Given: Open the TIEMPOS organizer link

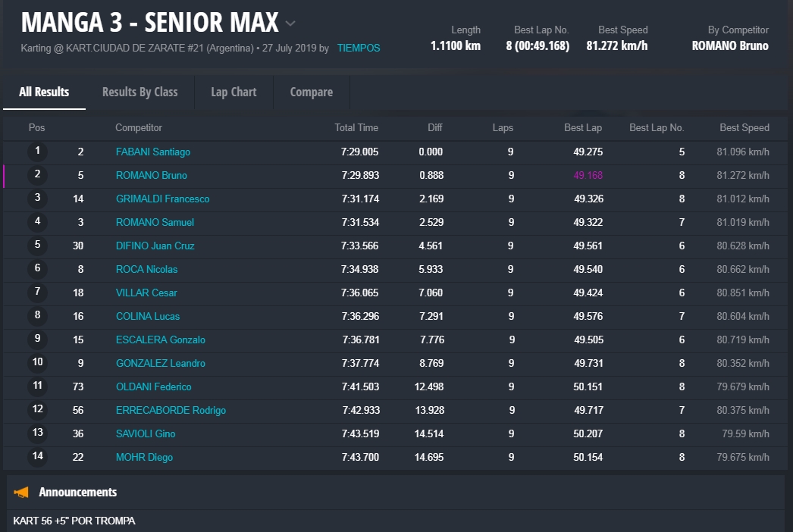Looking at the screenshot, I should click(x=359, y=48).
